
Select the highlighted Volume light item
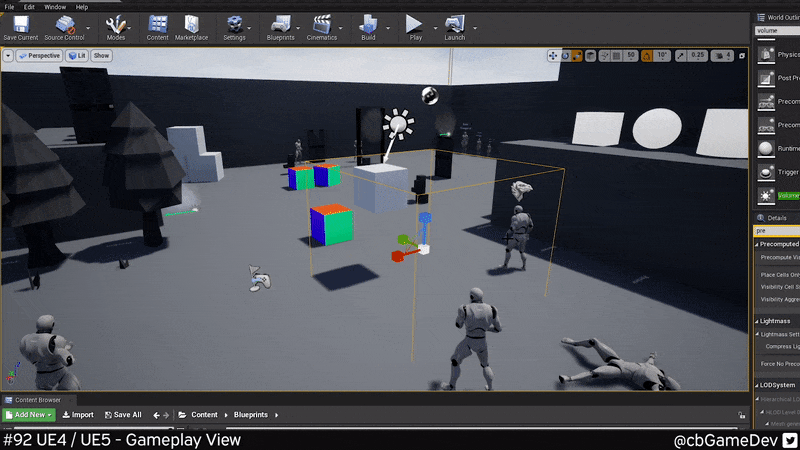779,195
